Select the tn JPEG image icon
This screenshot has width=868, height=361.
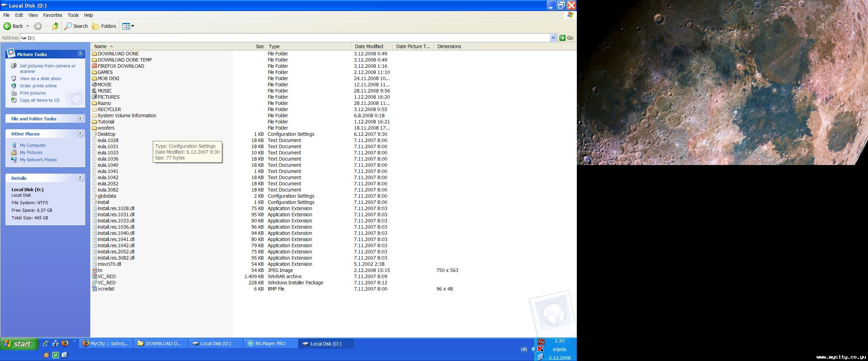pyautogui.click(x=94, y=270)
